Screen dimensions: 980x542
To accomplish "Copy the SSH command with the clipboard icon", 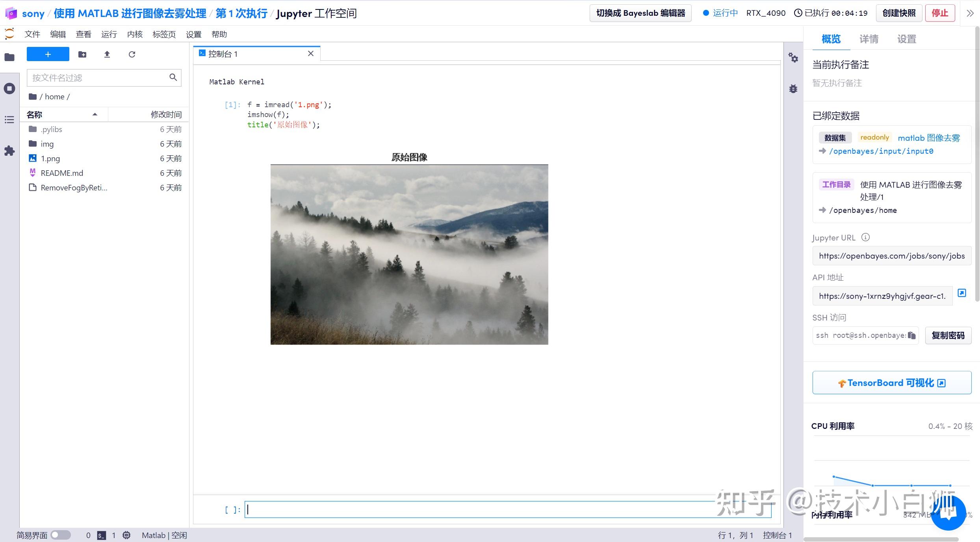I will click(912, 335).
